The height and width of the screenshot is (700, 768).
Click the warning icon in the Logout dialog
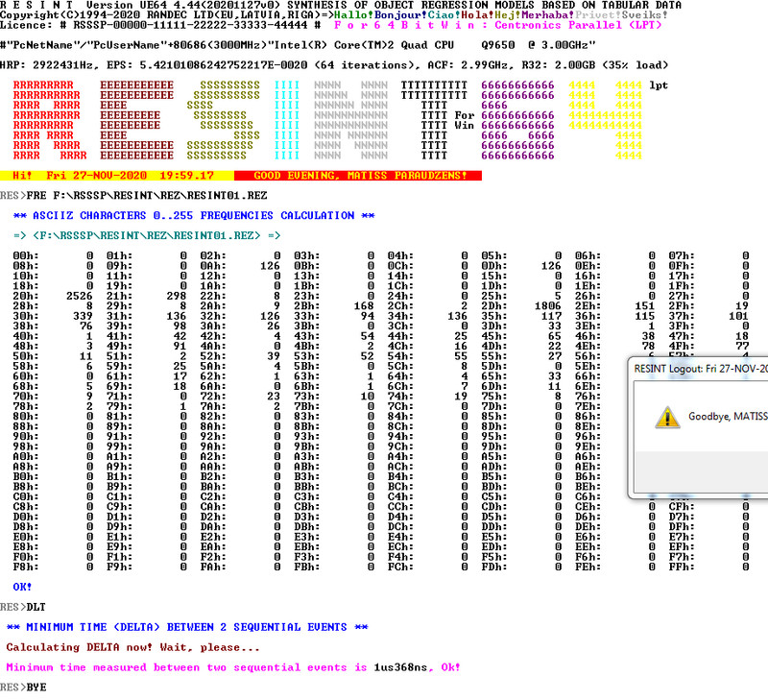coord(667,418)
